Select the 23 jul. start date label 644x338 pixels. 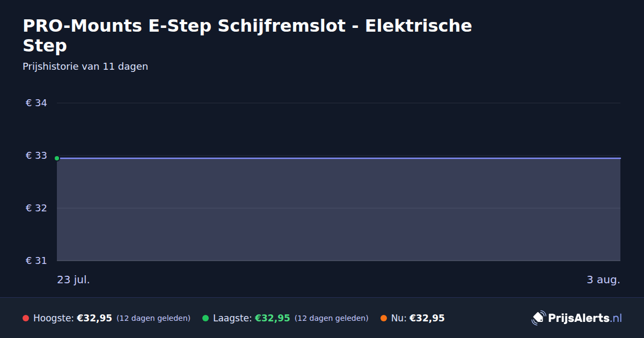point(74,280)
